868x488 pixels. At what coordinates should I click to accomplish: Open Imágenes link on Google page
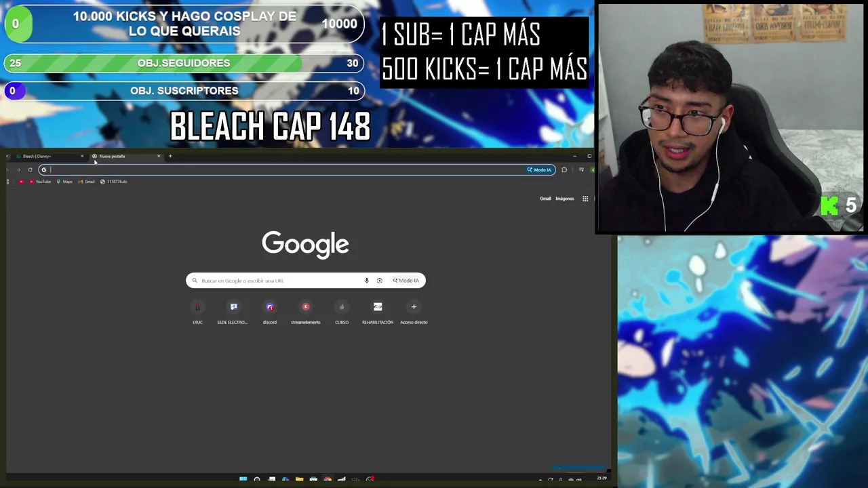(x=565, y=199)
